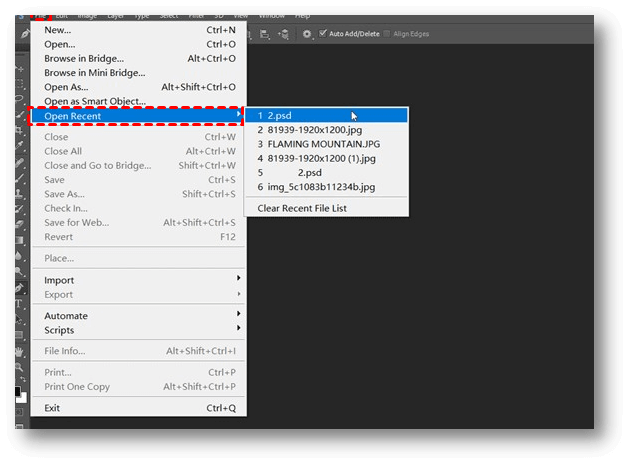This screenshot has width=632, height=466.
Task: Select Browse in Bridge...
Action: click(139, 59)
